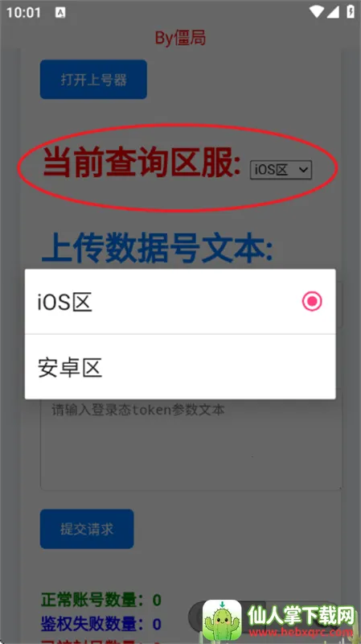
Task: Choose the iOS区 option in popup
Action: point(180,301)
